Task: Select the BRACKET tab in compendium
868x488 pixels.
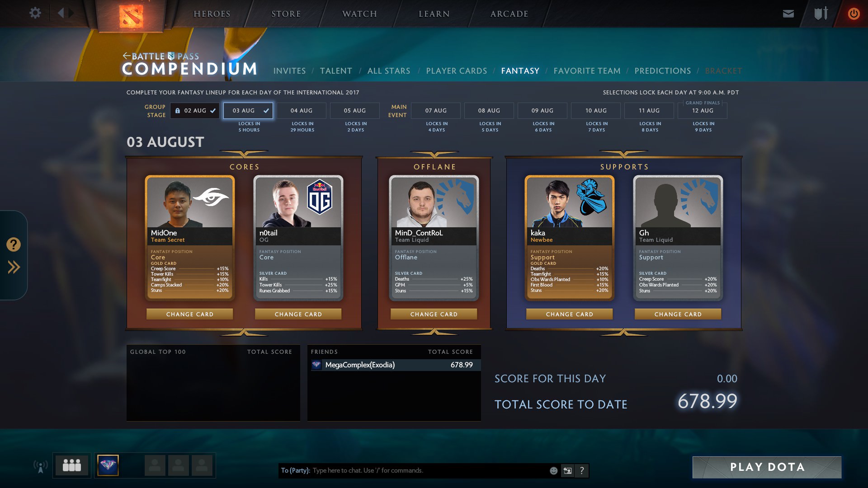Action: coord(724,70)
